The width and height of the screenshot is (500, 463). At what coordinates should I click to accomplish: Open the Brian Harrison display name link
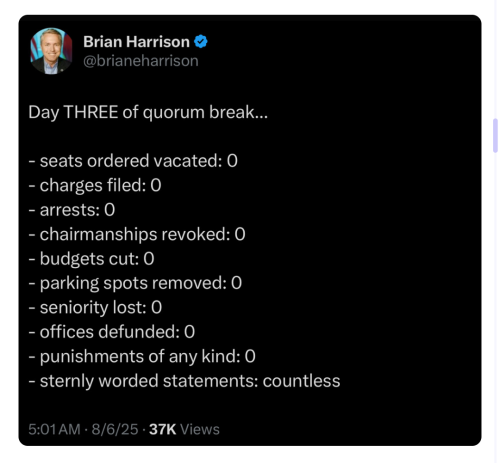coord(136,42)
